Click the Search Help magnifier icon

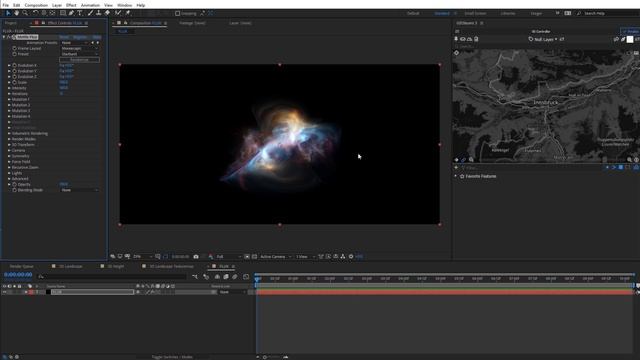pos(579,13)
